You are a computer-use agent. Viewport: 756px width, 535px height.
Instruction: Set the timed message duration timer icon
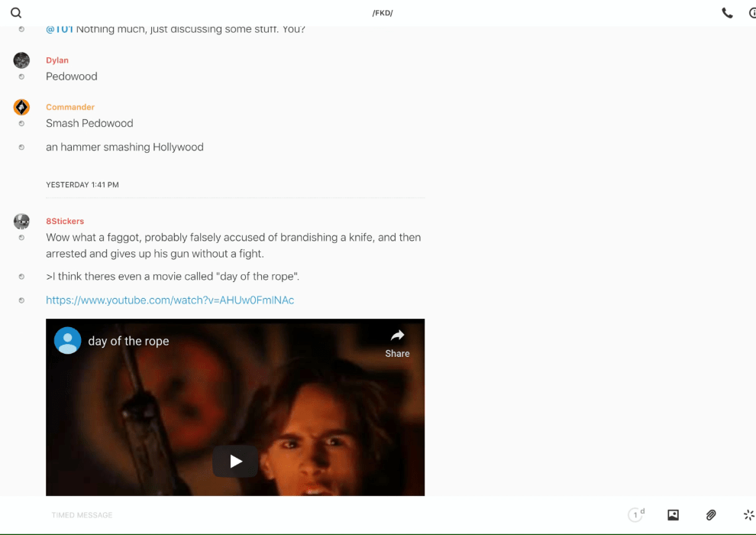(635, 515)
